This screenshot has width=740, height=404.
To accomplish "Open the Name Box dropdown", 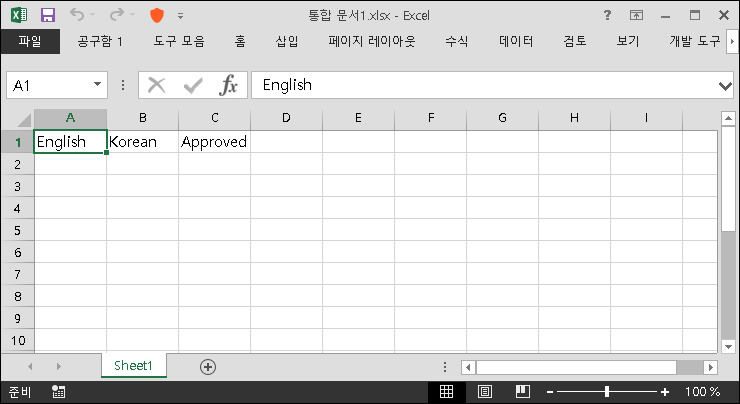I will click(x=97, y=86).
